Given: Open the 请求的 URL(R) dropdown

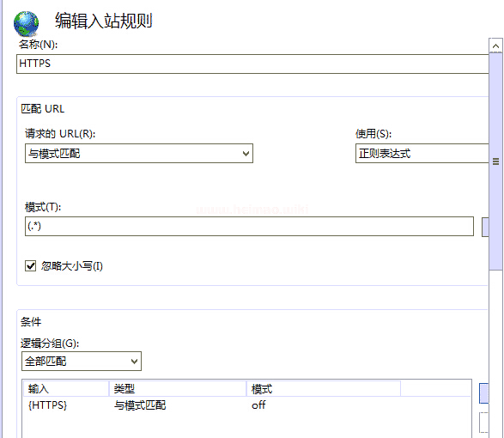Looking at the screenshot, I should coord(139,154).
